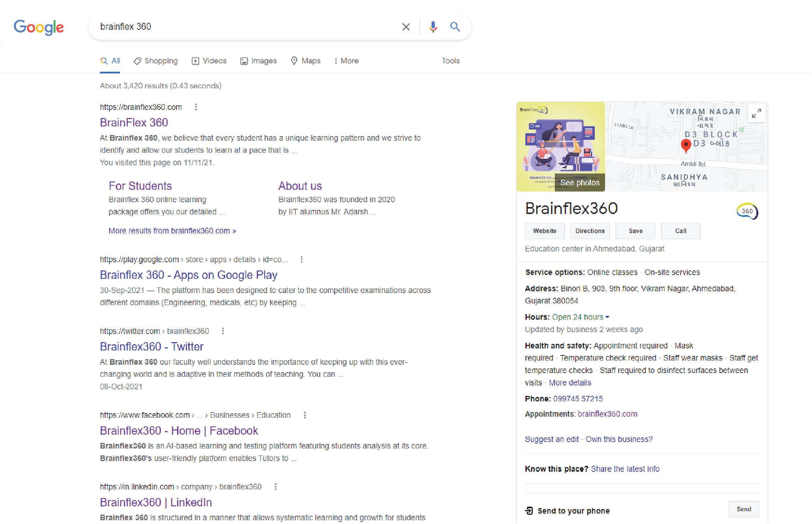The width and height of the screenshot is (812, 524).
Task: Clear the search box with X icon
Action: (406, 27)
